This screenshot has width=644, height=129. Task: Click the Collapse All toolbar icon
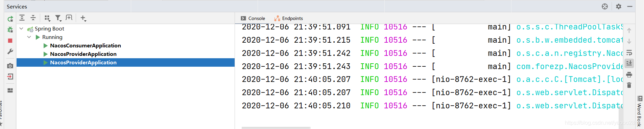(33, 18)
